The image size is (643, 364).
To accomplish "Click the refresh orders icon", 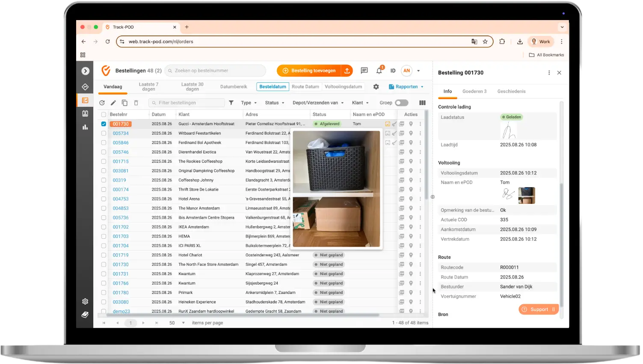I will [x=102, y=103].
